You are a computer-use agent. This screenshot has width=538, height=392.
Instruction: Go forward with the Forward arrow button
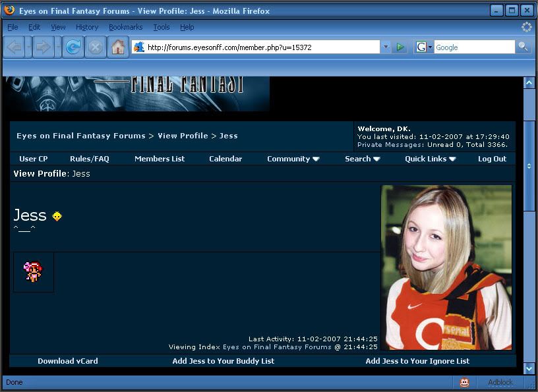tap(43, 47)
